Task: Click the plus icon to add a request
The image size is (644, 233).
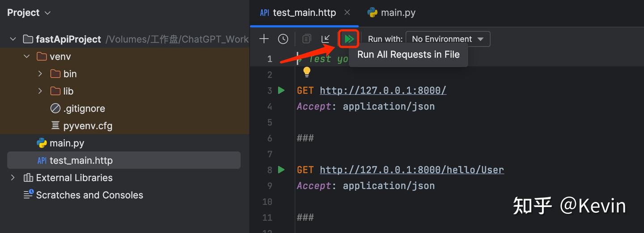Action: pos(264,39)
